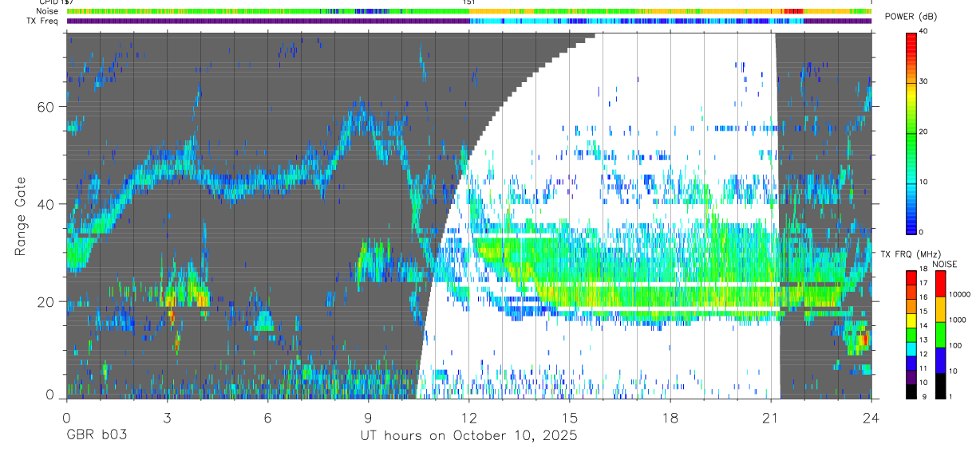Click the CPID label at top left

pos(49,2)
